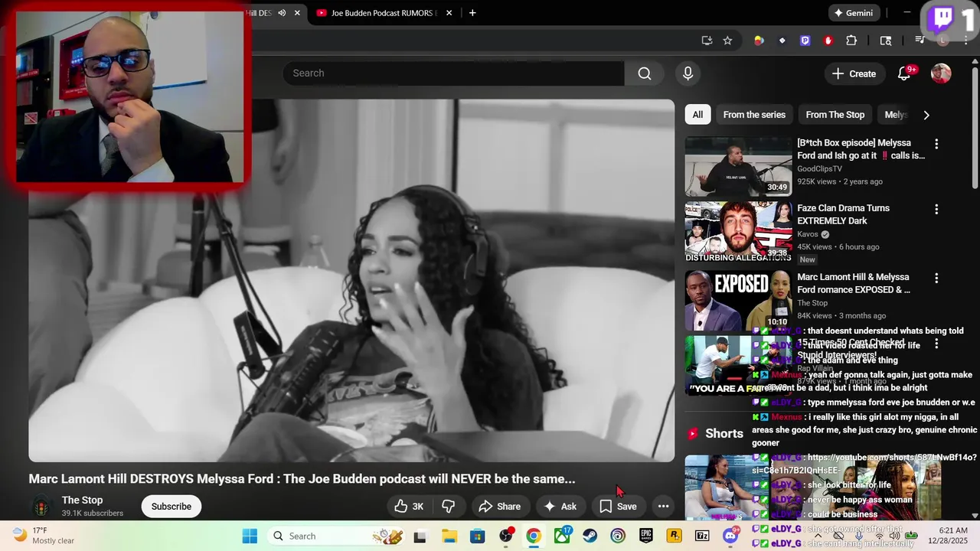Save video to a playlist
The image size is (980, 551).
coord(618,506)
